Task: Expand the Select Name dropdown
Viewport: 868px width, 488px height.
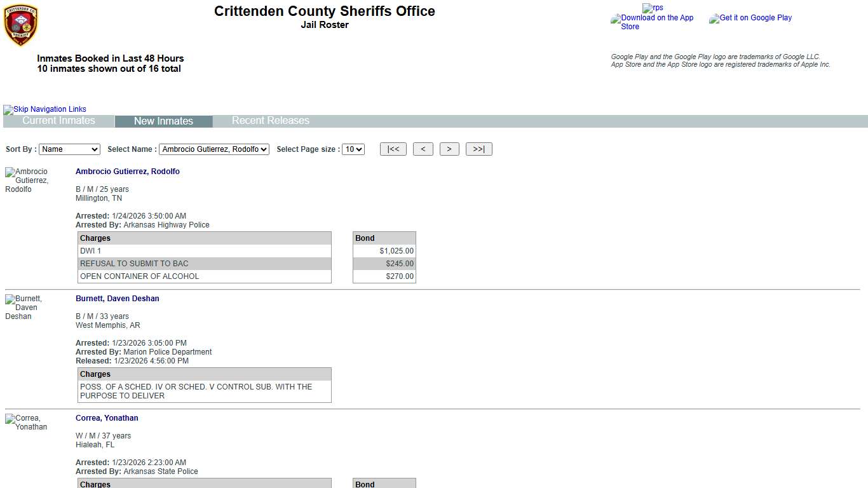Action: click(x=214, y=149)
